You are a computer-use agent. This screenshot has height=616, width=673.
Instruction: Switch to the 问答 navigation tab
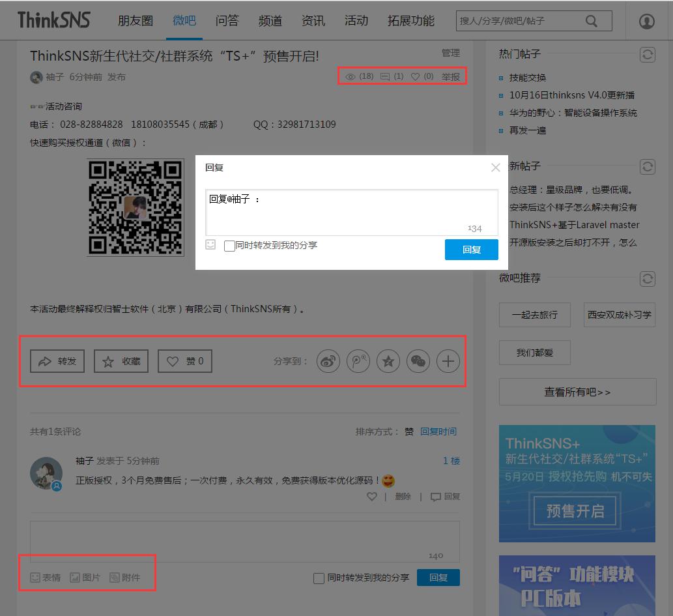(227, 20)
